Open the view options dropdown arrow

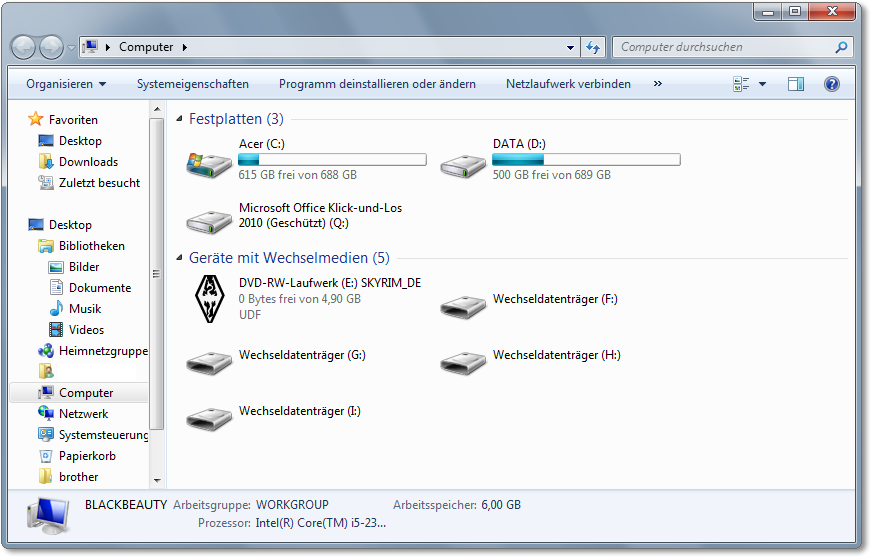pos(762,84)
